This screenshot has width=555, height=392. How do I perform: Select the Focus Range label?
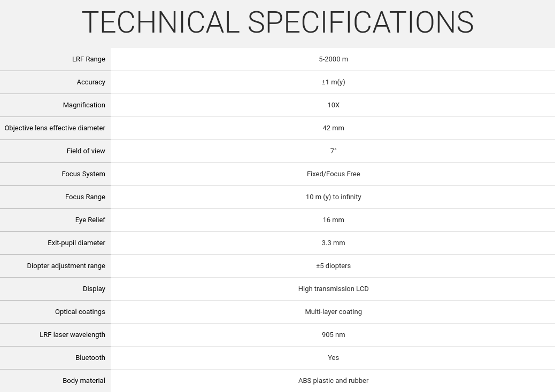point(85,197)
